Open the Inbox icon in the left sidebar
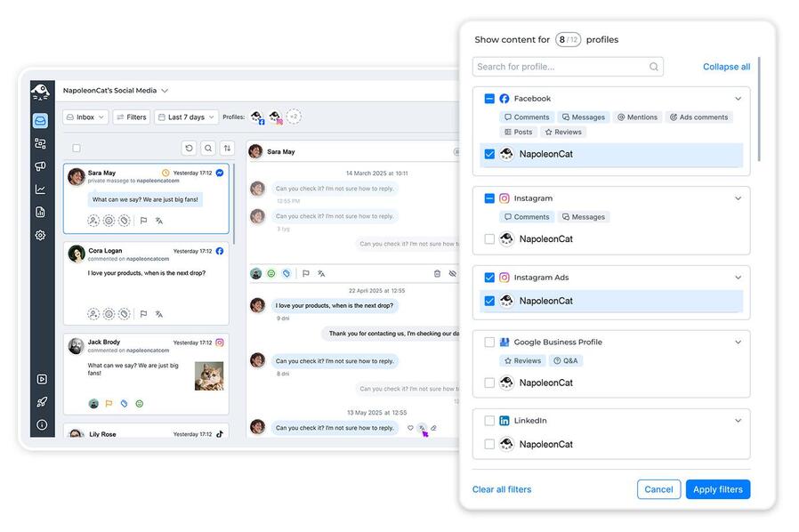The image size is (799, 532). [40, 121]
